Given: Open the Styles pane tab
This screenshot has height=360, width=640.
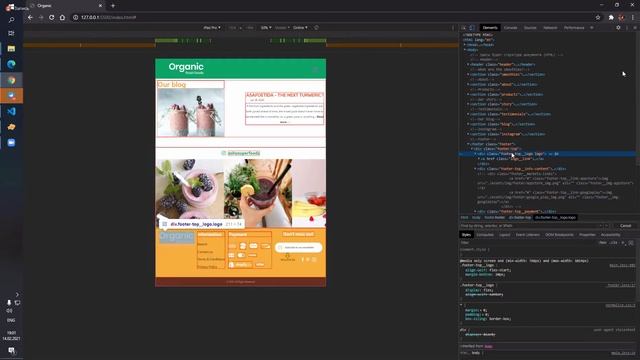Looking at the screenshot, I should click(x=466, y=235).
